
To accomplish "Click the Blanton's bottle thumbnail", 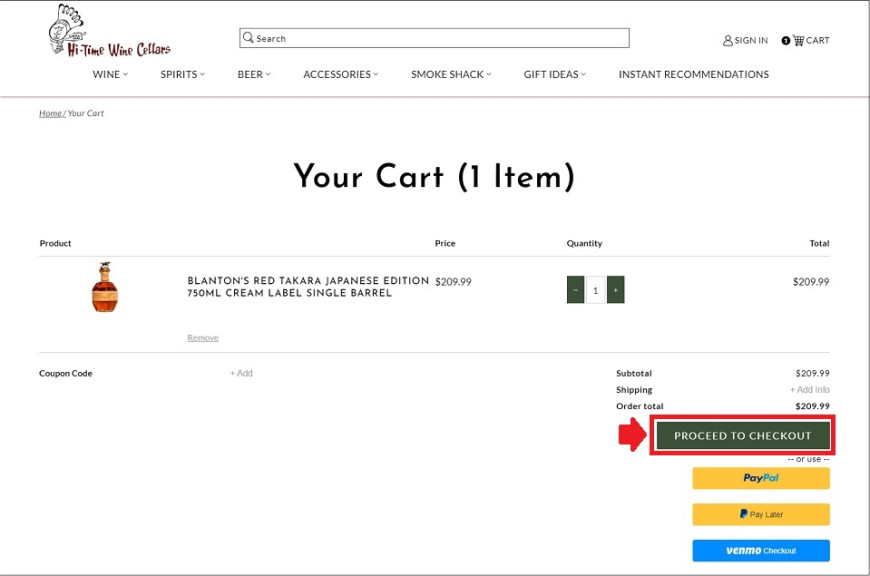I will point(104,287).
